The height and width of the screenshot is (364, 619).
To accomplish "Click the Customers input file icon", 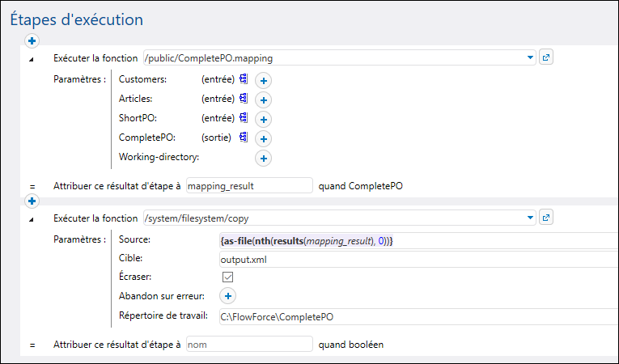I will click(243, 79).
